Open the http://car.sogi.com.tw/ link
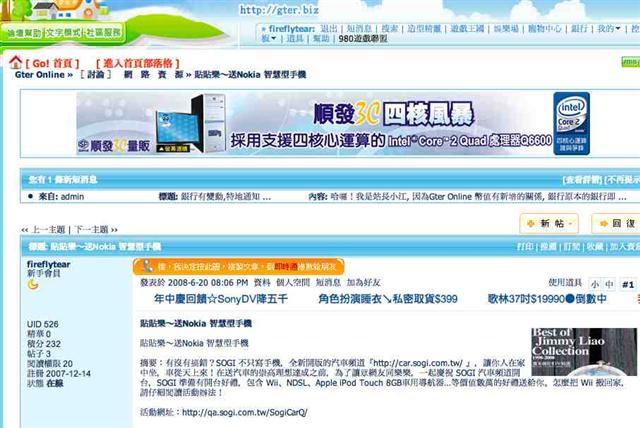 click(418, 363)
